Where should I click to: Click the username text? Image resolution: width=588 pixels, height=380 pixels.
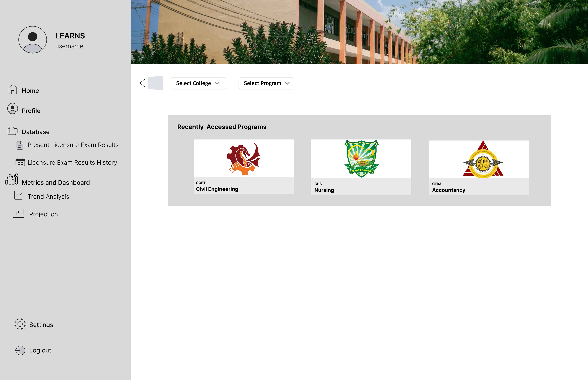(69, 46)
